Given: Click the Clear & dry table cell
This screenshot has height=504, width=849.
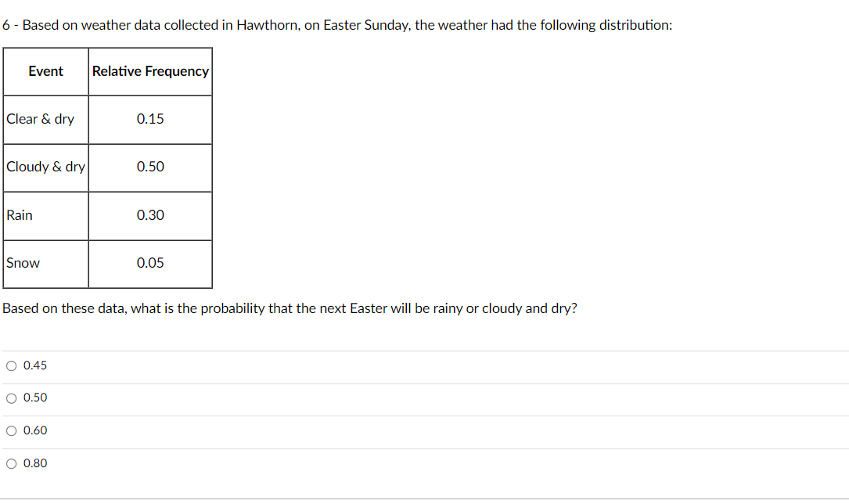Looking at the screenshot, I should tap(40, 119).
